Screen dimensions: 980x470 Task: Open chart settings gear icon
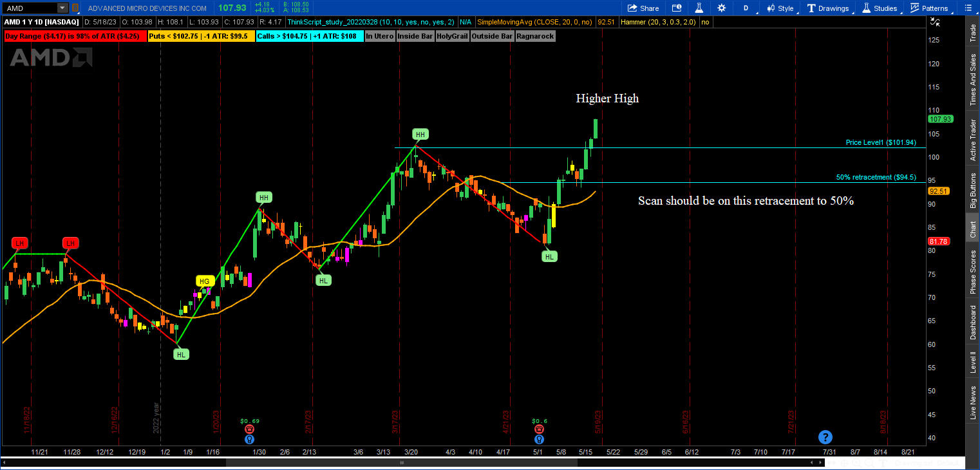point(721,8)
